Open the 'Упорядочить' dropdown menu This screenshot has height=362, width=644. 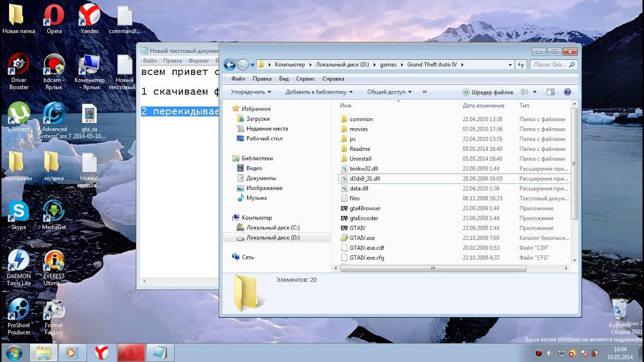(251, 92)
